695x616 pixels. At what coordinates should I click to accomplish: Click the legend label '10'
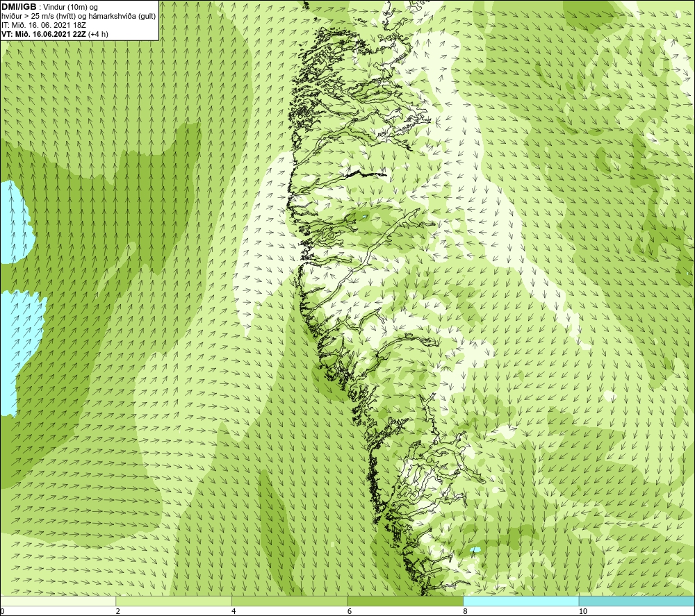pos(583,611)
